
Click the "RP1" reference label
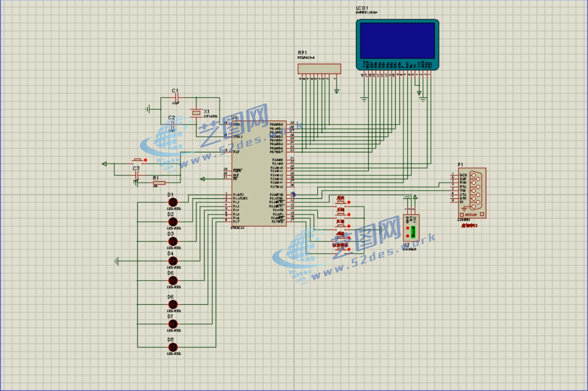point(302,53)
